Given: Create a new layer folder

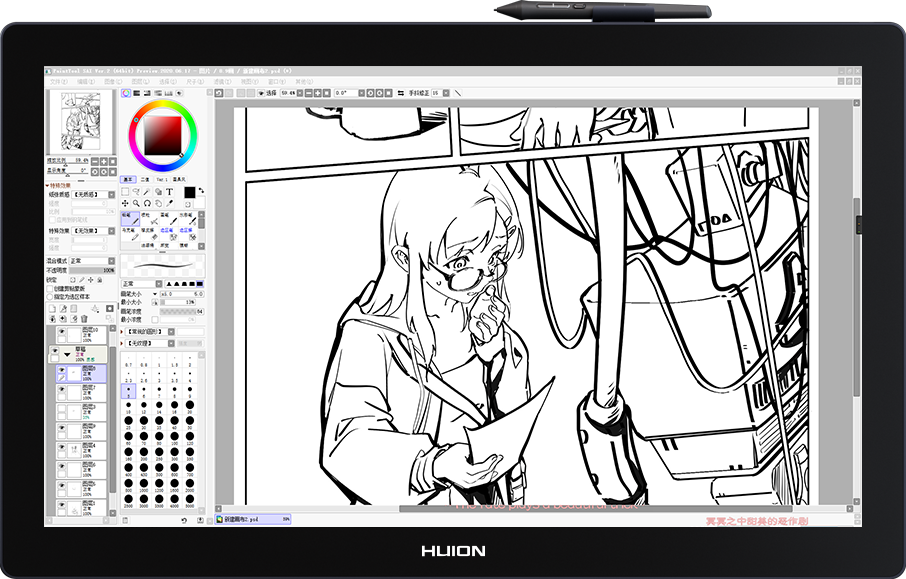Looking at the screenshot, I should coord(73,309).
